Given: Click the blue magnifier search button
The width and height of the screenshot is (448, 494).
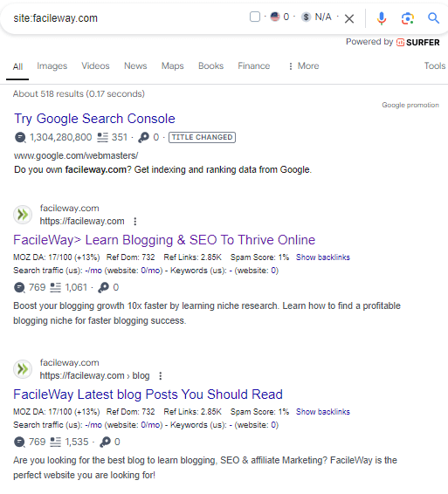Looking at the screenshot, I should [433, 18].
